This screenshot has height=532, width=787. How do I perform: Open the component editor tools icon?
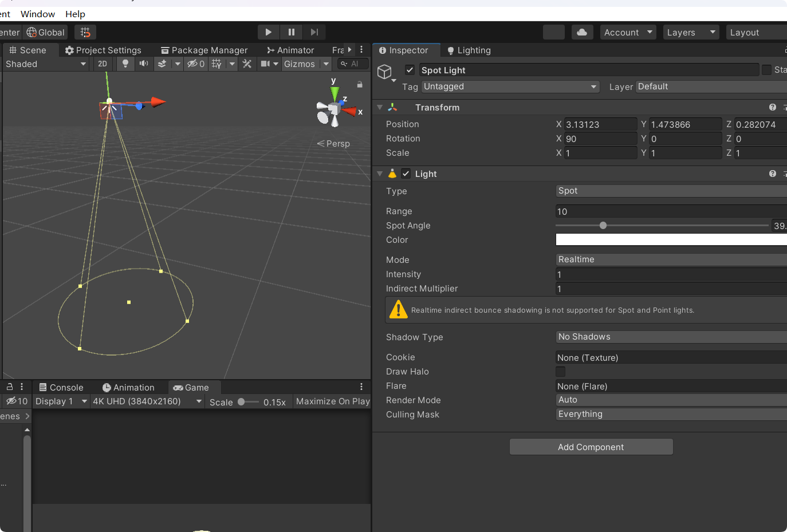(x=247, y=64)
